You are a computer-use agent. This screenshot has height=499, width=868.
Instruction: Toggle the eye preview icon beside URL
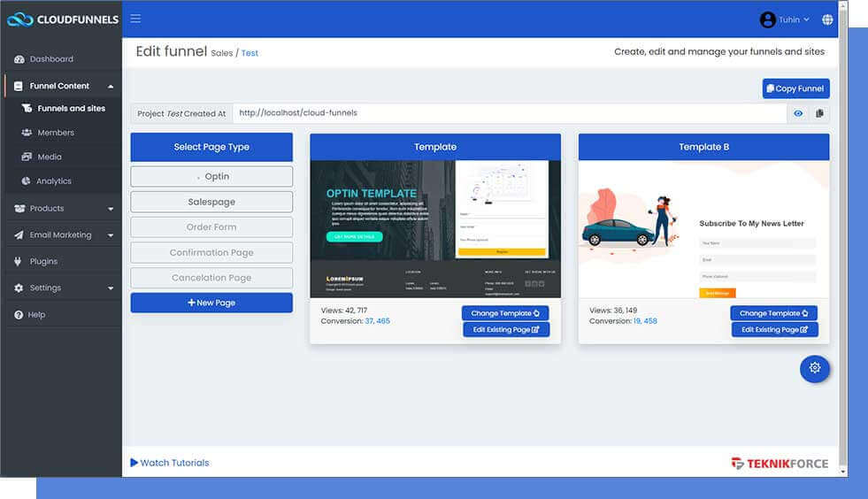[798, 113]
